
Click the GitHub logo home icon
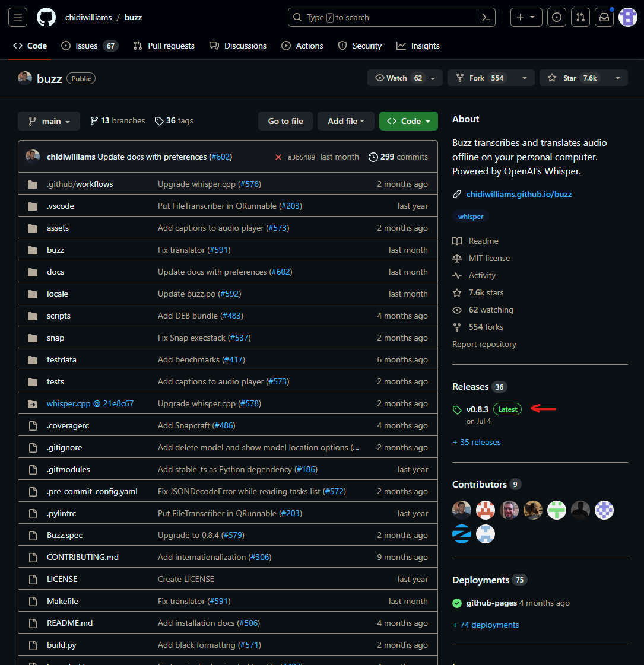[x=46, y=17]
